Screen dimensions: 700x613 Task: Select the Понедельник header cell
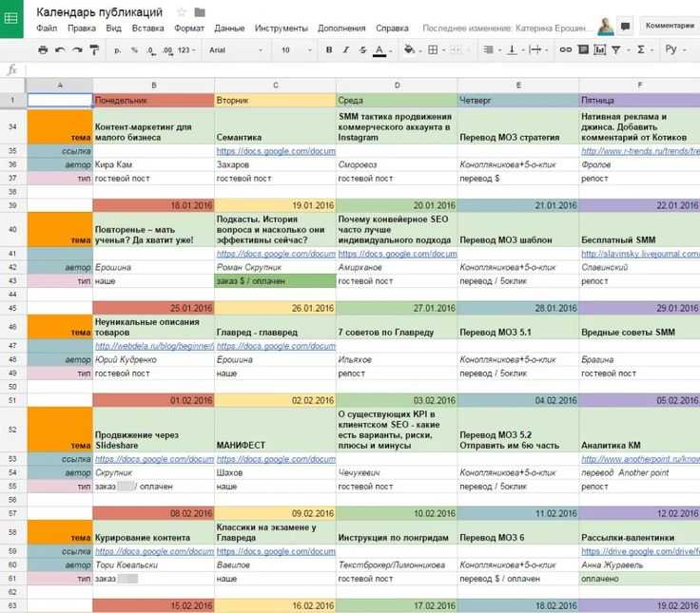pos(153,101)
